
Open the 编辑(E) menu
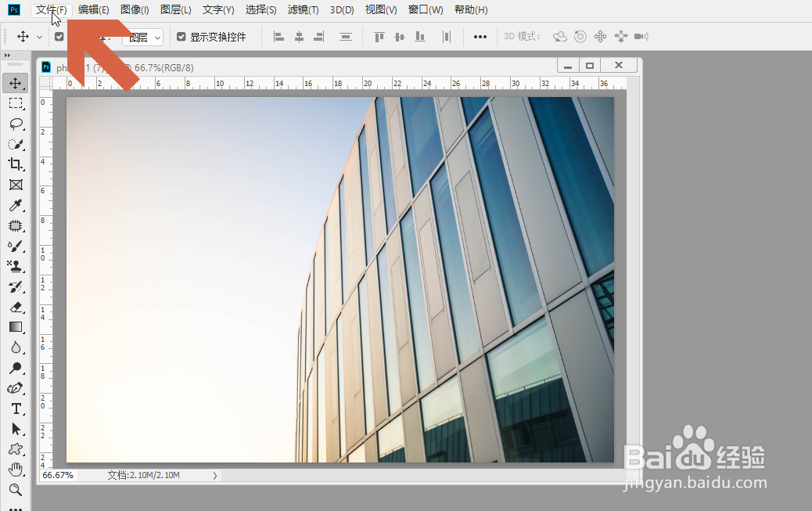click(x=94, y=10)
